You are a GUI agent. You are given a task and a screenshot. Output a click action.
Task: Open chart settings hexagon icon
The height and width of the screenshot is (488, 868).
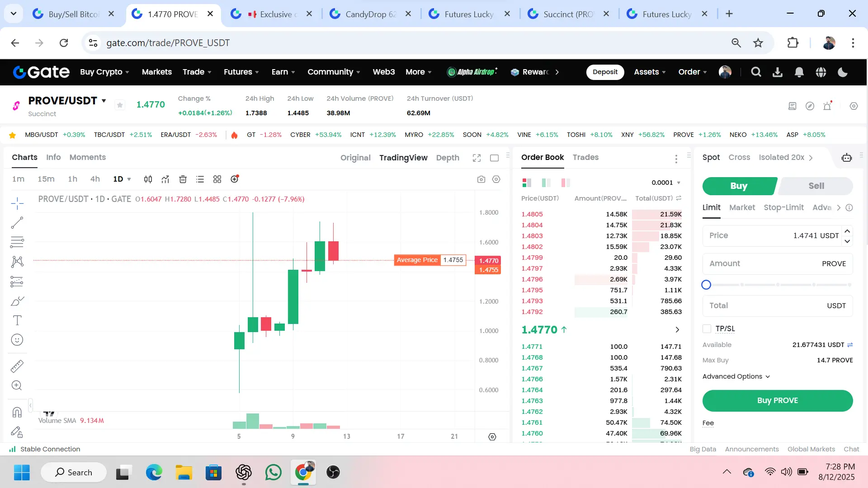[x=496, y=179]
